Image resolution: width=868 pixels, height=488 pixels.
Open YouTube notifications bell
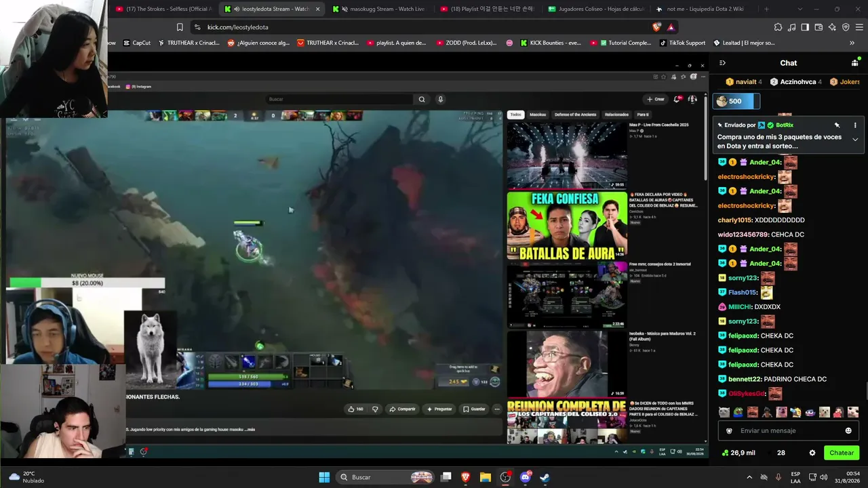click(x=677, y=99)
